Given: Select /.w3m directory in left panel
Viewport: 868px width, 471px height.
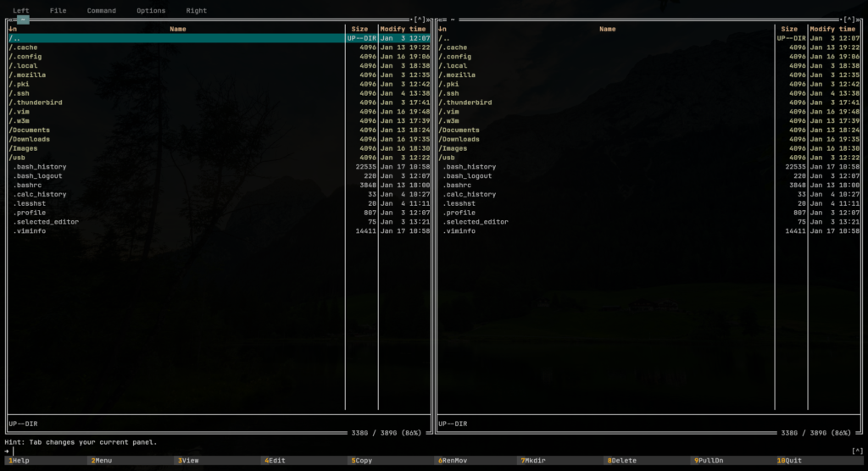Looking at the screenshot, I should click(x=220, y=120).
